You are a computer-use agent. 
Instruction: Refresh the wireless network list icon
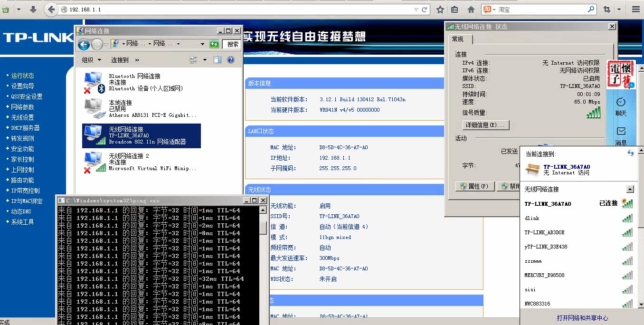630,153
